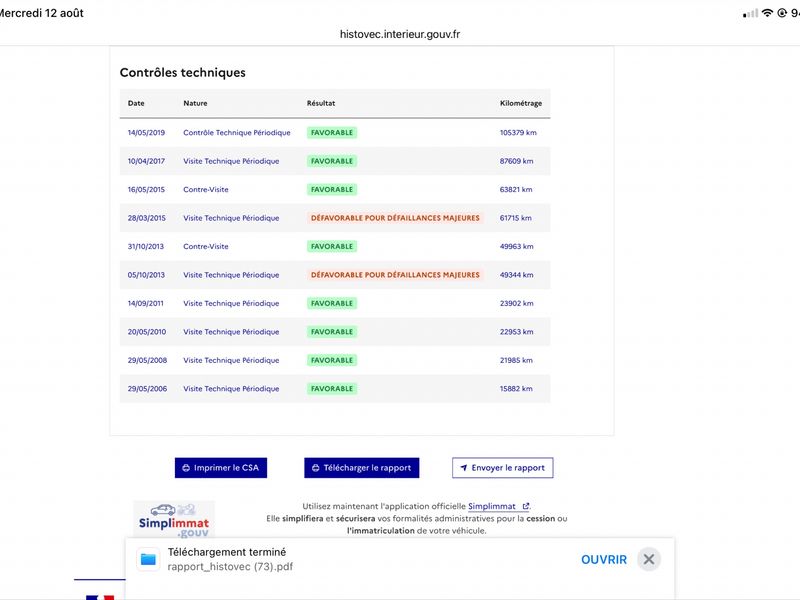The height and width of the screenshot is (600, 800).
Task: Click 49963 km value
Action: pos(516,246)
